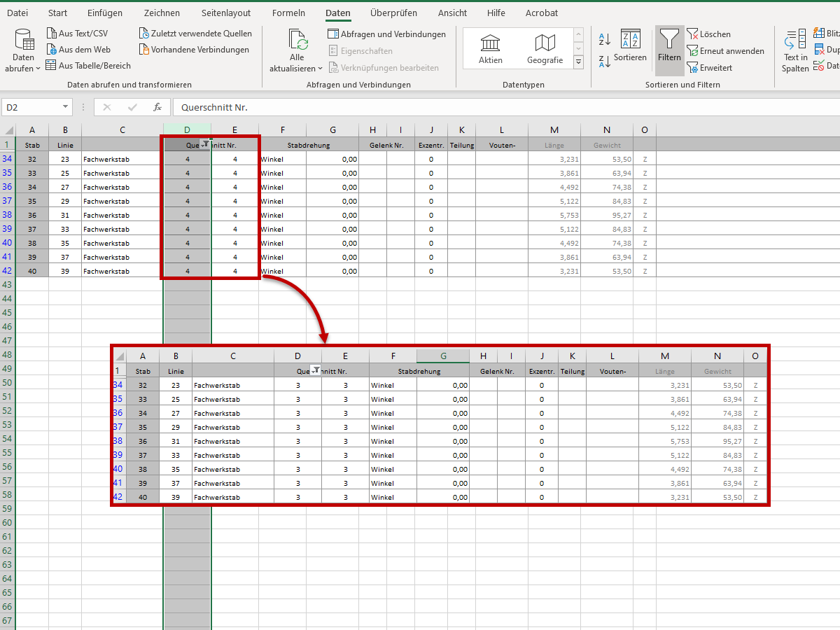Select row header 34

8,159
